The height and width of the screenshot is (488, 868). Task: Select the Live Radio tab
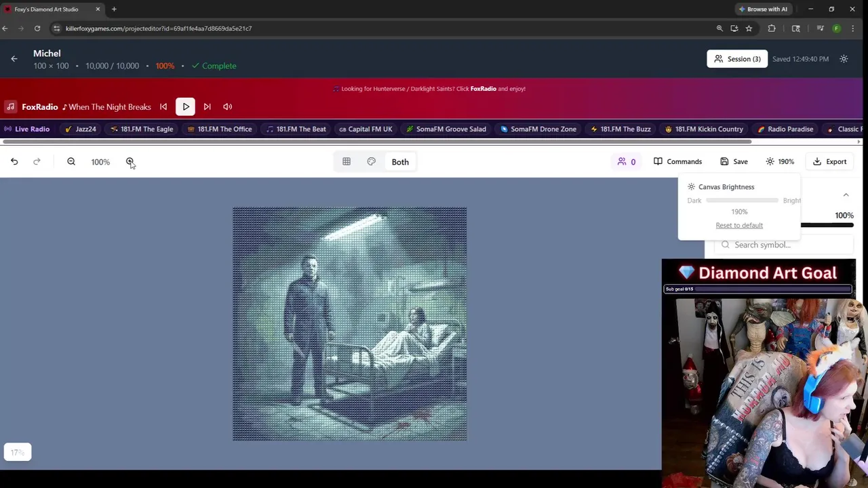(x=26, y=129)
